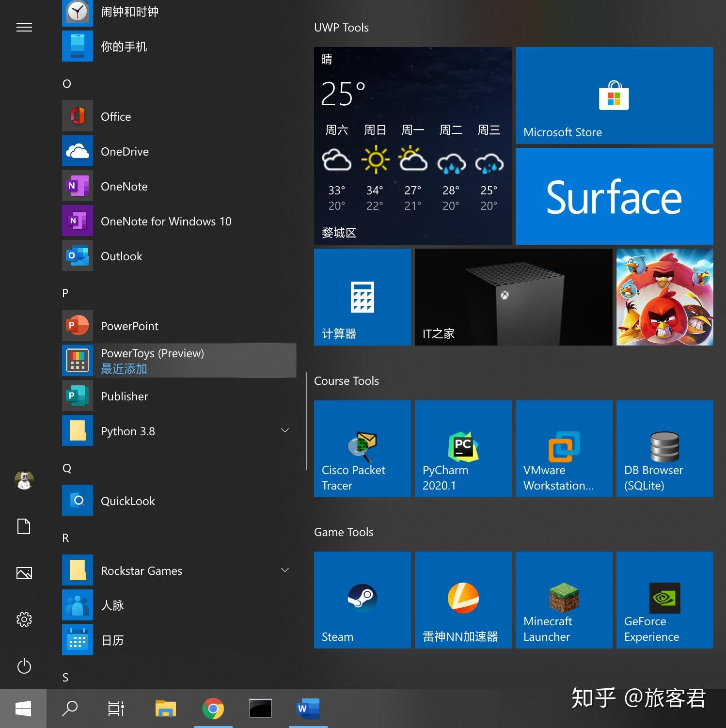Click the letter P section header

coord(65,293)
